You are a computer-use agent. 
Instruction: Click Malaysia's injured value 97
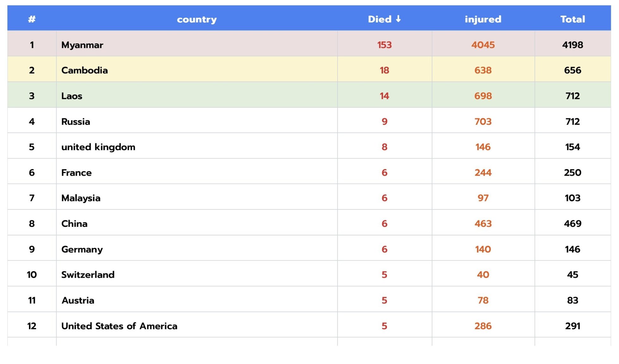(483, 198)
